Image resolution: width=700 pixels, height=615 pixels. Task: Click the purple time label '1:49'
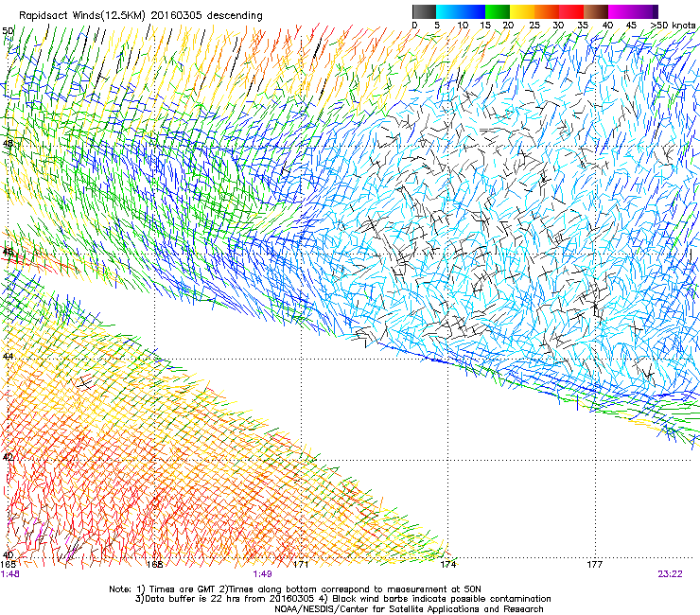(x=263, y=574)
